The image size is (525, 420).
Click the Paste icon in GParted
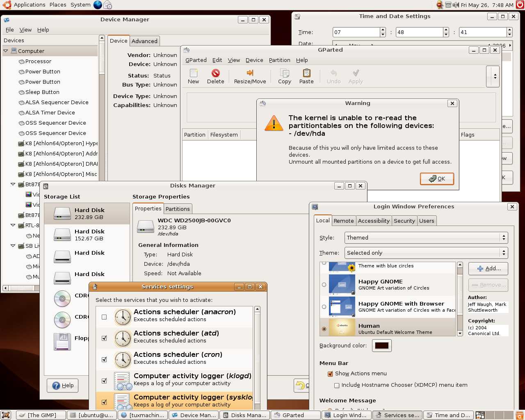click(306, 73)
